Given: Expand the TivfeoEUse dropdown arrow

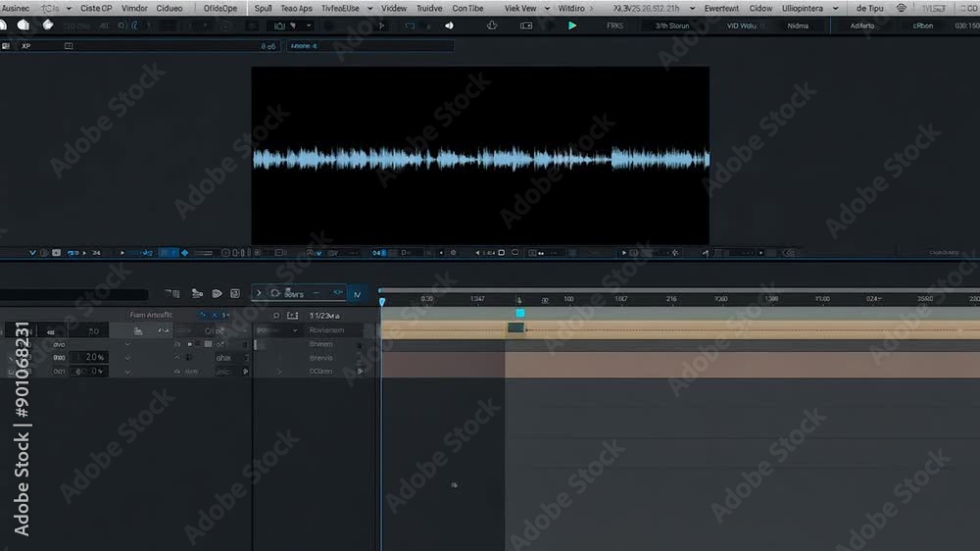Looking at the screenshot, I should coord(370,9).
